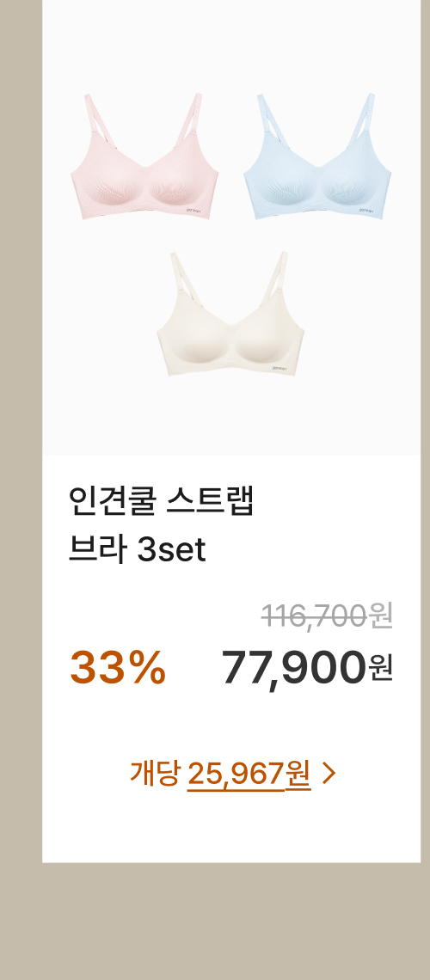Click the beige background below the card

pos(215,922)
